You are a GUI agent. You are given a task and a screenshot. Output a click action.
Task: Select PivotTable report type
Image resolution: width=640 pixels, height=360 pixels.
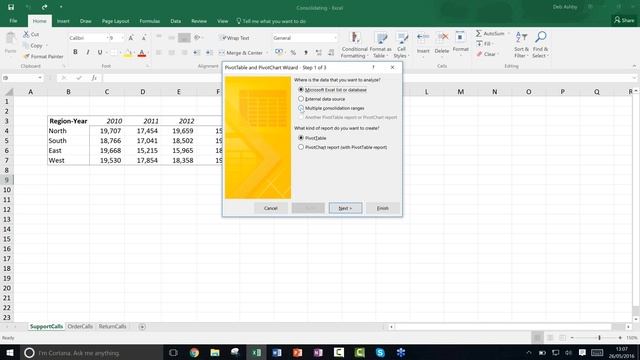(x=301, y=138)
